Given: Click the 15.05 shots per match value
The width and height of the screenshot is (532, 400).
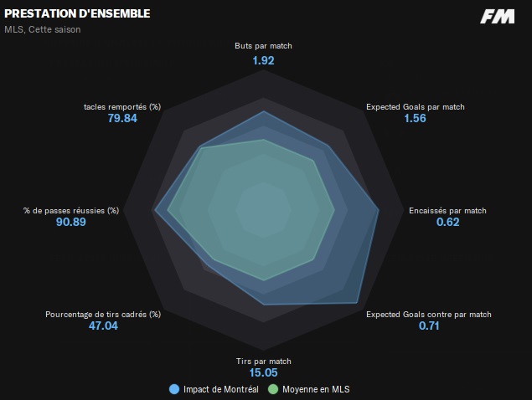Looking at the screenshot, I should pos(263,373).
